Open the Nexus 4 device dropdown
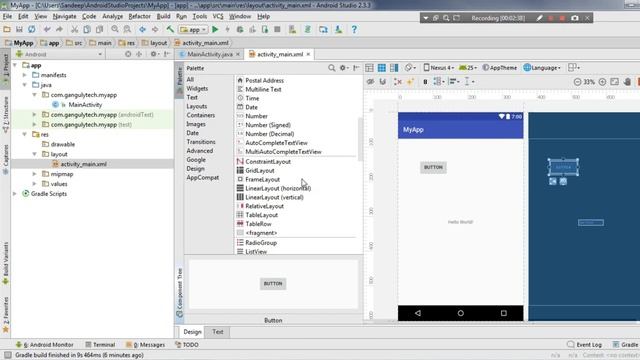 [439, 68]
